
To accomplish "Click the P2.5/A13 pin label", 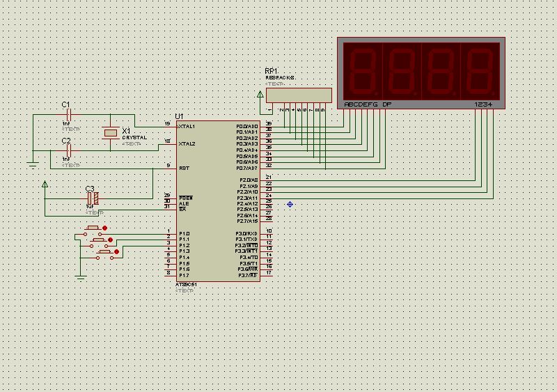I will point(248,210).
